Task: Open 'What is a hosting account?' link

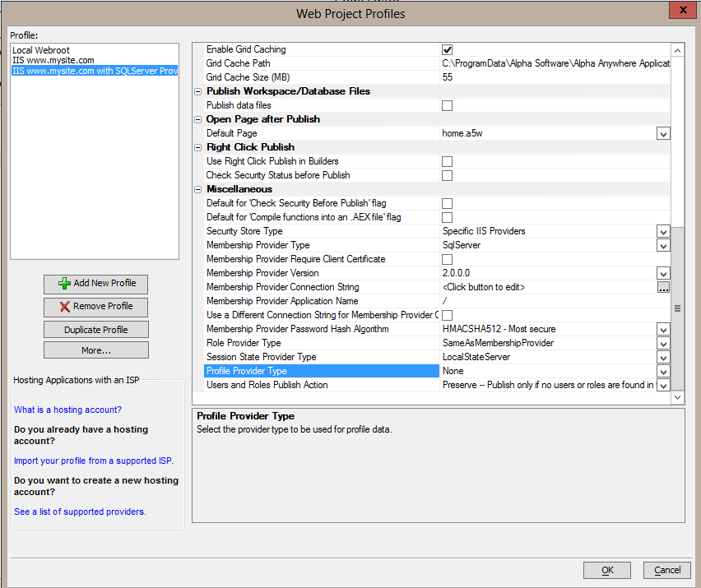Action: (67, 410)
